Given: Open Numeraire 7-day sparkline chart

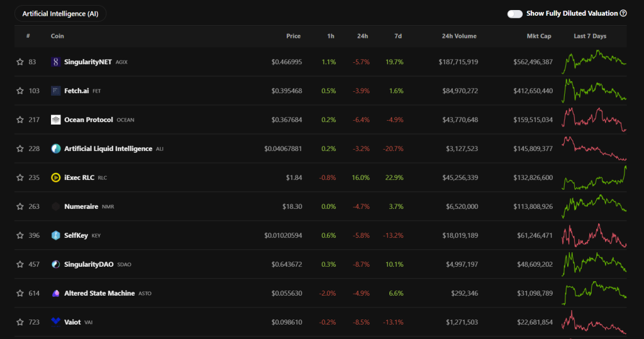Looking at the screenshot, I should 594,206.
